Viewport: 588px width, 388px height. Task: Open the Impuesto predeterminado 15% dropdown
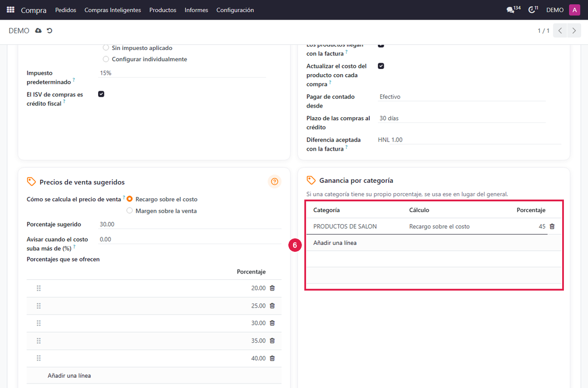182,73
